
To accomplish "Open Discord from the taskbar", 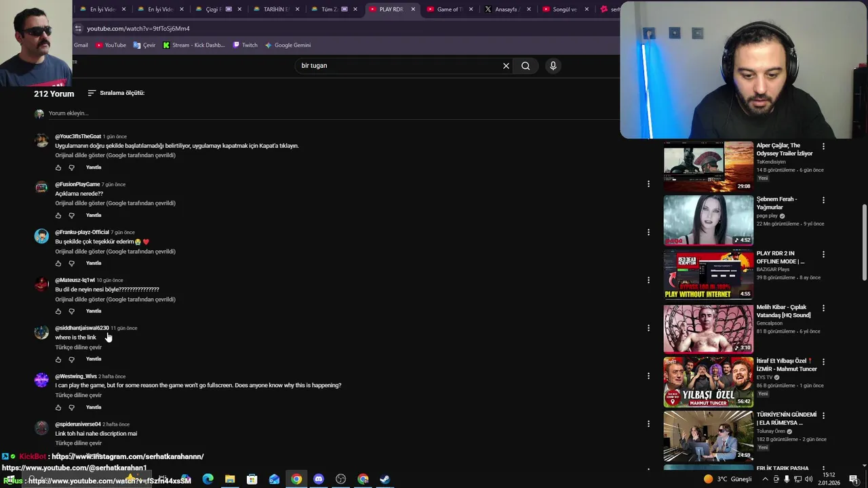I will coord(319,479).
